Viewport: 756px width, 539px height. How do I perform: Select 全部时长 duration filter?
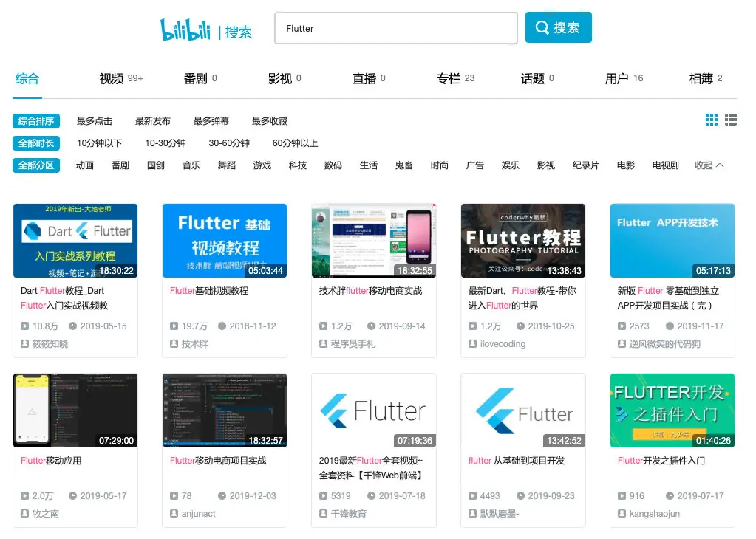36,143
